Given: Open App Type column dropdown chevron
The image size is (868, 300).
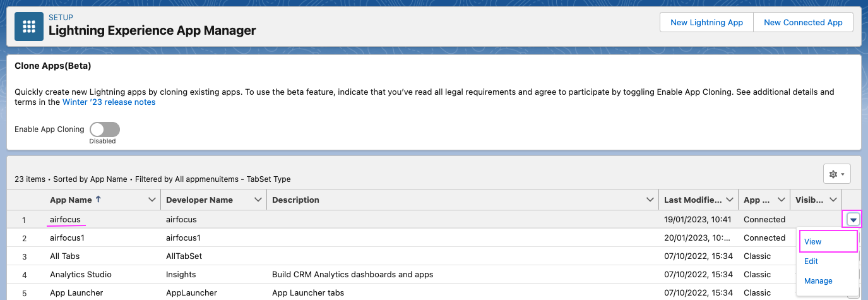Looking at the screenshot, I should tap(782, 200).
